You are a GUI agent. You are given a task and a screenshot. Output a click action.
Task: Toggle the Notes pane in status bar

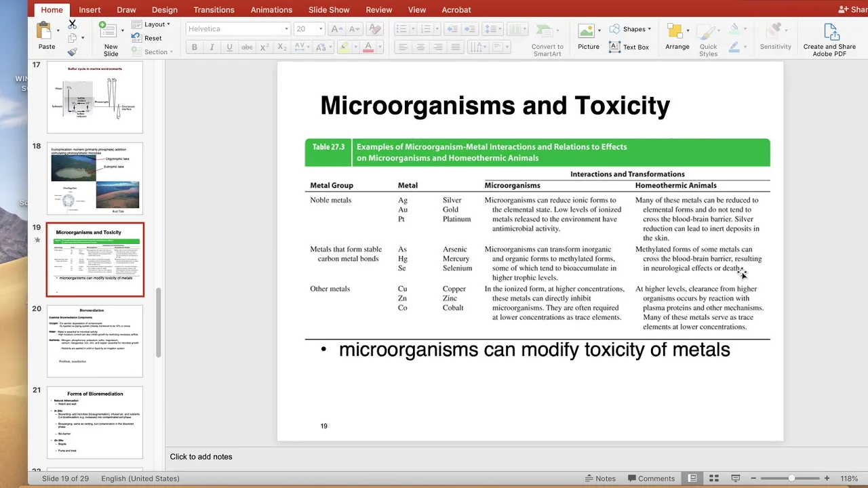[600, 479]
